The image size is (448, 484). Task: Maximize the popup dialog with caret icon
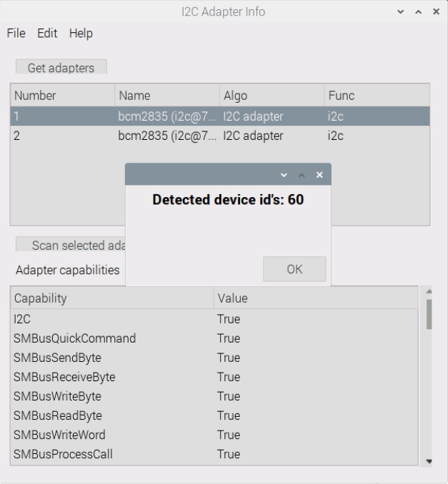[302, 175]
